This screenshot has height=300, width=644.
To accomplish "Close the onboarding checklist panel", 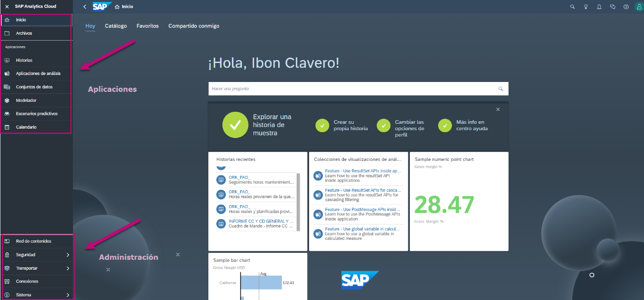I will [x=498, y=109].
